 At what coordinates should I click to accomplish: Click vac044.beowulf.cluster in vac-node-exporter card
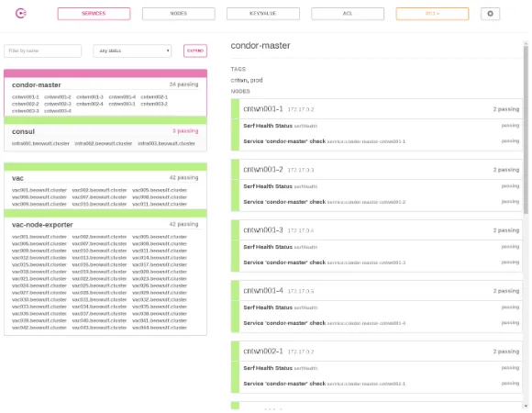coord(160,328)
